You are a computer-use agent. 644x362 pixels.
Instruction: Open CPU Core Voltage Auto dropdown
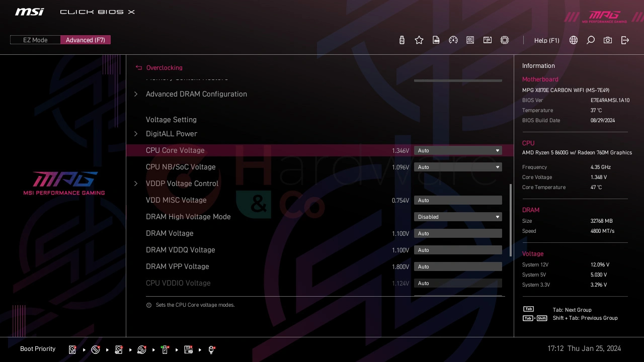pyautogui.click(x=458, y=150)
